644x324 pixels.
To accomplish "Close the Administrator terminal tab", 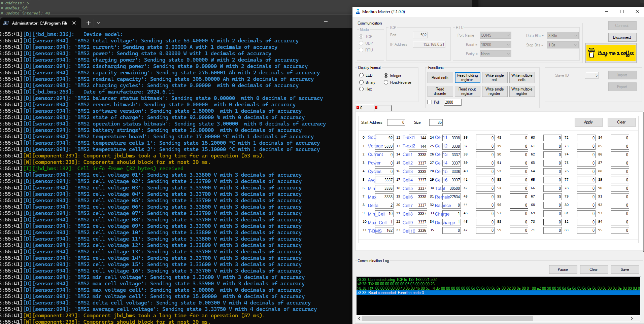I will (x=74, y=23).
